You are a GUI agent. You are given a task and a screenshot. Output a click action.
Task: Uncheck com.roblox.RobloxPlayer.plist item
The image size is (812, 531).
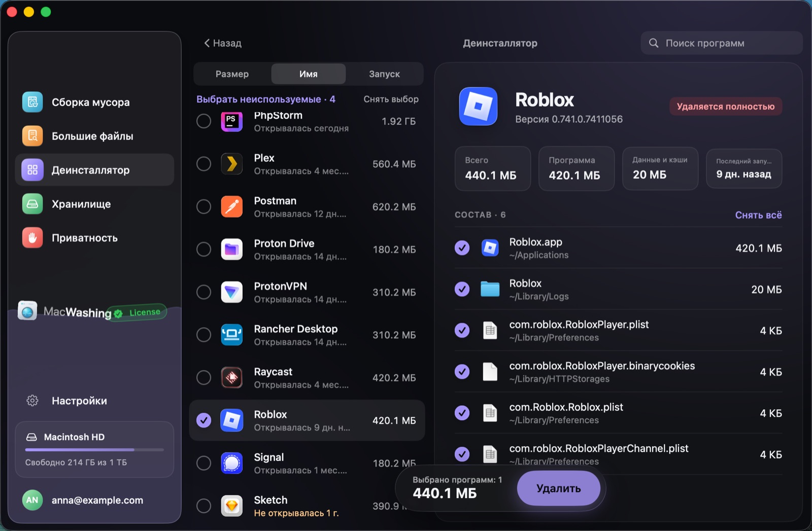(462, 331)
